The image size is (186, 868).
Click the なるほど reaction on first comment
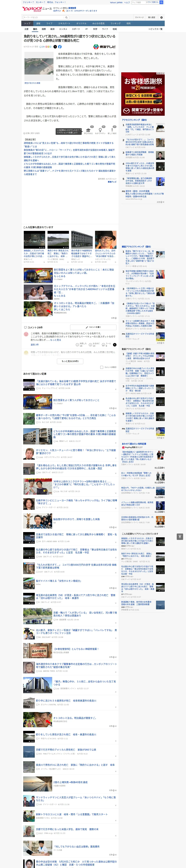(x=94, y=345)
